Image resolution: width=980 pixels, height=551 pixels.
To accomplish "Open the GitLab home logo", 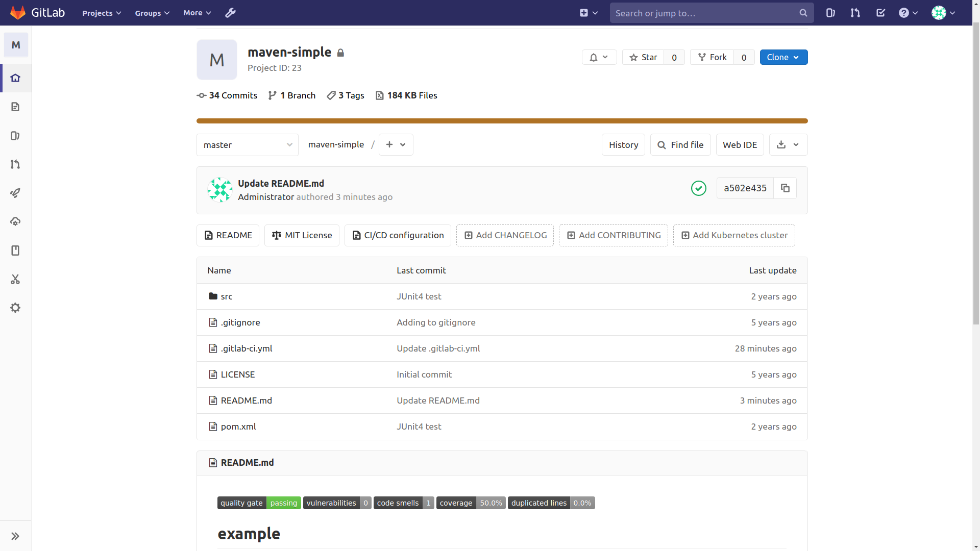I will point(37,13).
